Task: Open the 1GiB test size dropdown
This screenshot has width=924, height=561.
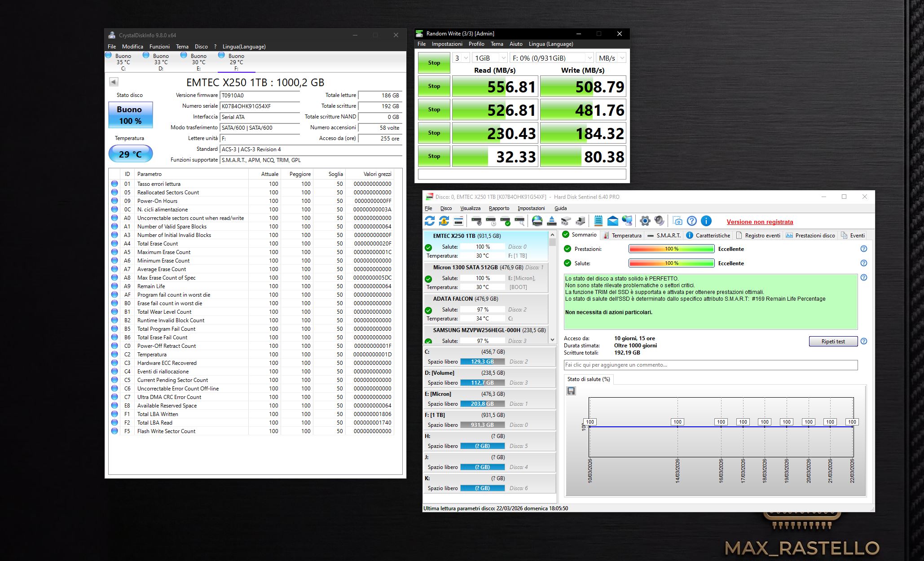Action: click(x=490, y=58)
